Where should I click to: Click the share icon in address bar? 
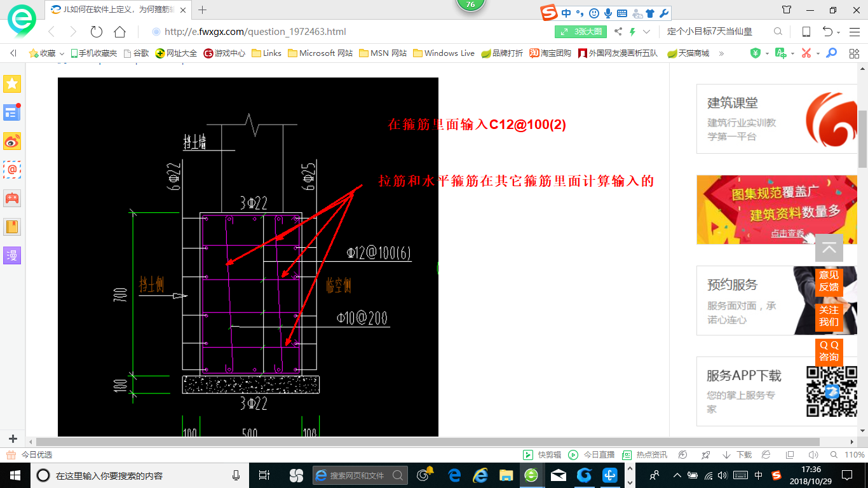(x=618, y=32)
